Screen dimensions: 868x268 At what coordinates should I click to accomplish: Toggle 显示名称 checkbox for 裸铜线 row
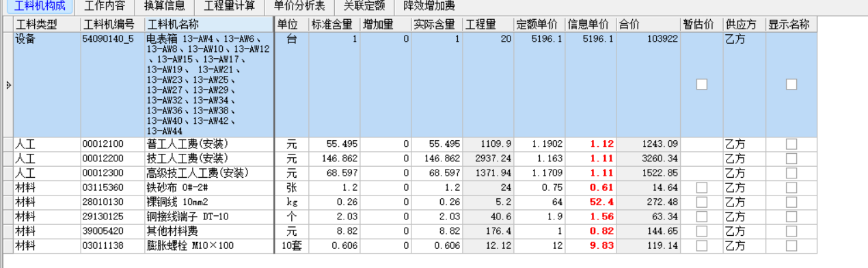(791, 202)
